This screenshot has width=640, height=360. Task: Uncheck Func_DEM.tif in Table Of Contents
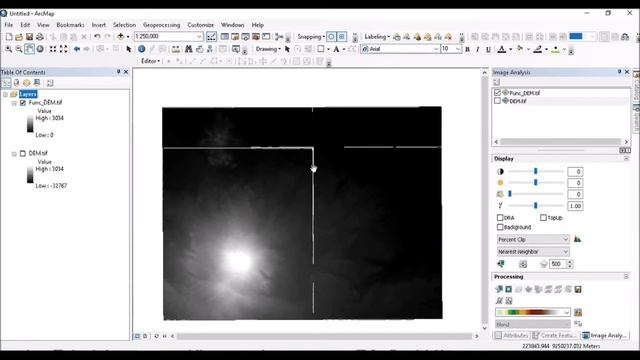pos(23,103)
